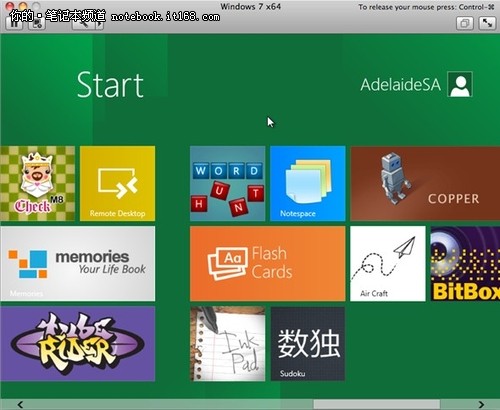Click the VM pause button in toolbar
Screen dimensions: 500x410
pyautogui.click(x=14, y=24)
